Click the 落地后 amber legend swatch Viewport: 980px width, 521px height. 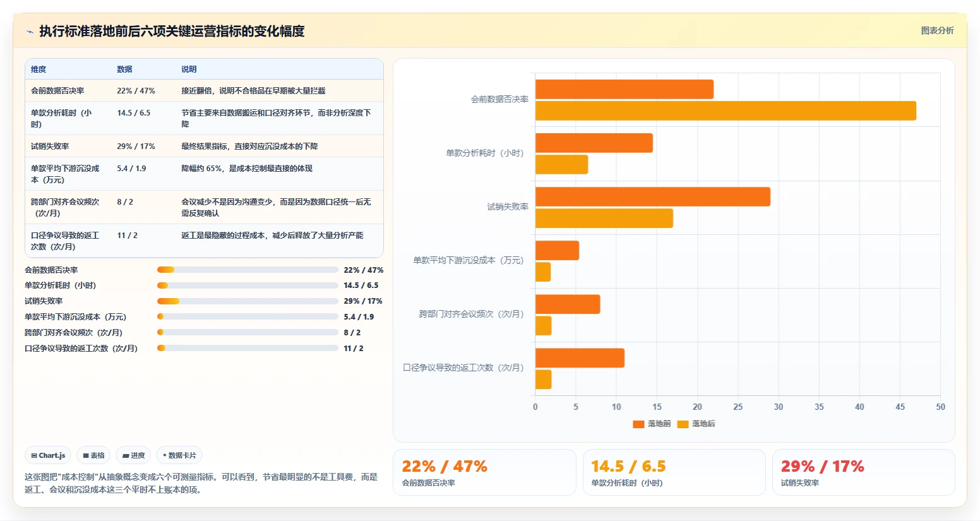click(683, 424)
